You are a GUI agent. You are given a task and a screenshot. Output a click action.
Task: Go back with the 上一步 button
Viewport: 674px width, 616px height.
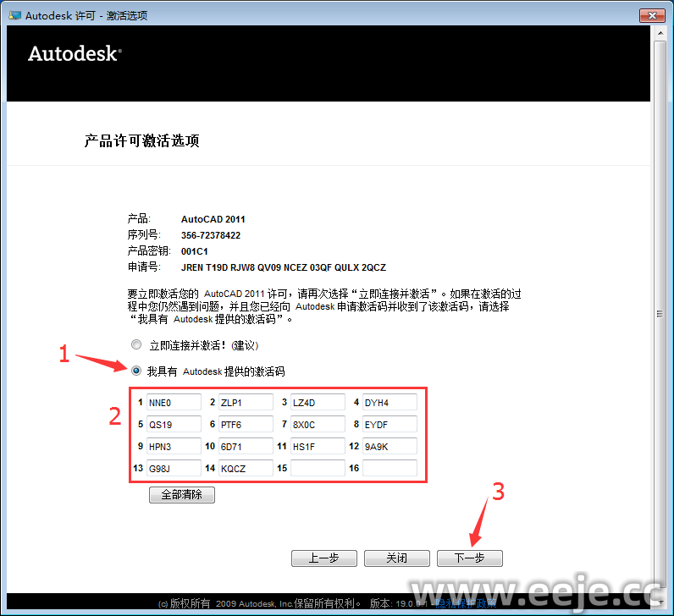[x=324, y=558]
